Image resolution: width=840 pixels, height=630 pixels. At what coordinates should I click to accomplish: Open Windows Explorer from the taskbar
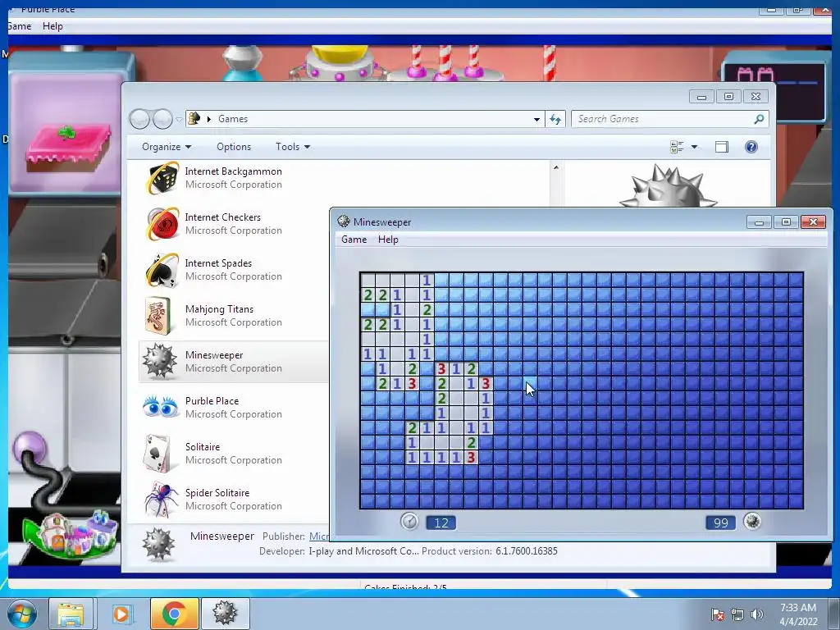point(71,614)
